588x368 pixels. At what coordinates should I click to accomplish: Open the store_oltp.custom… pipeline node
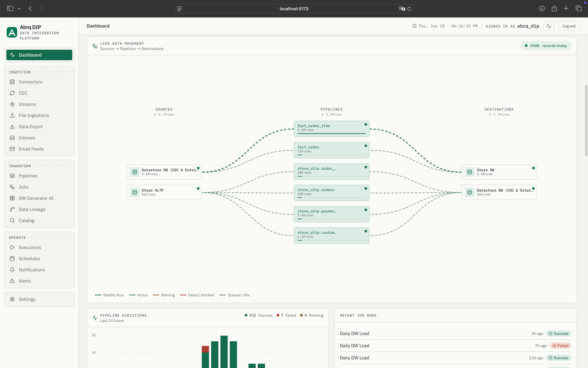(x=331, y=236)
